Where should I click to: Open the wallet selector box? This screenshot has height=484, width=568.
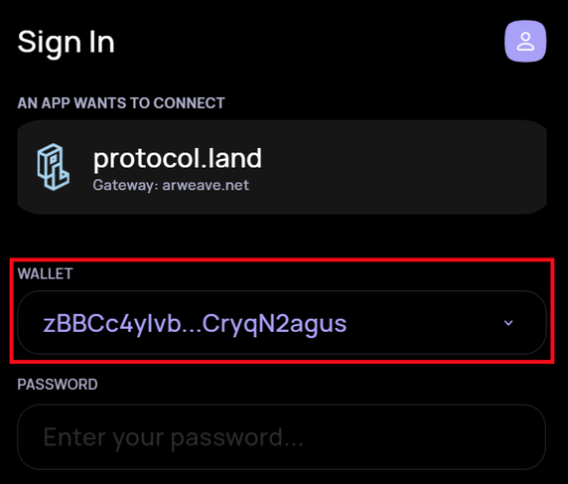pyautogui.click(x=282, y=322)
